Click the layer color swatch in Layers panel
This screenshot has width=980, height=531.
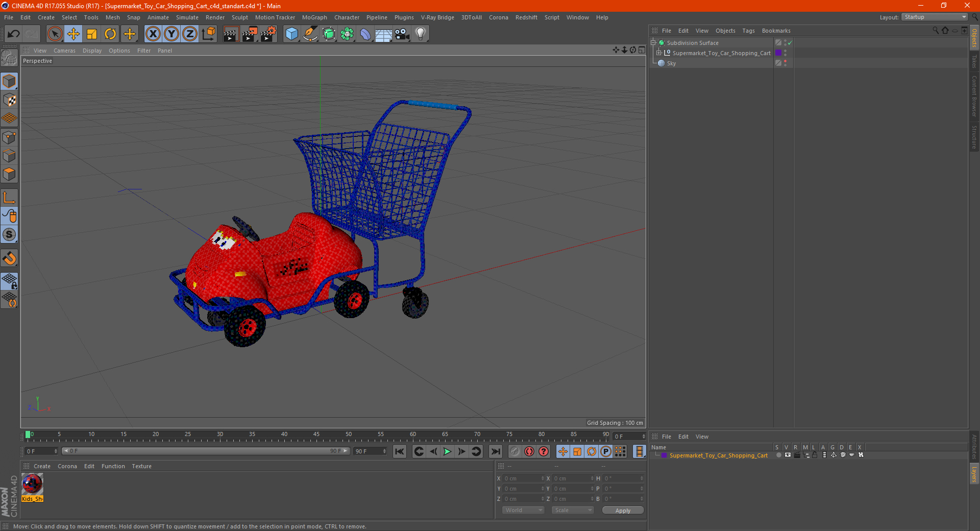point(664,455)
